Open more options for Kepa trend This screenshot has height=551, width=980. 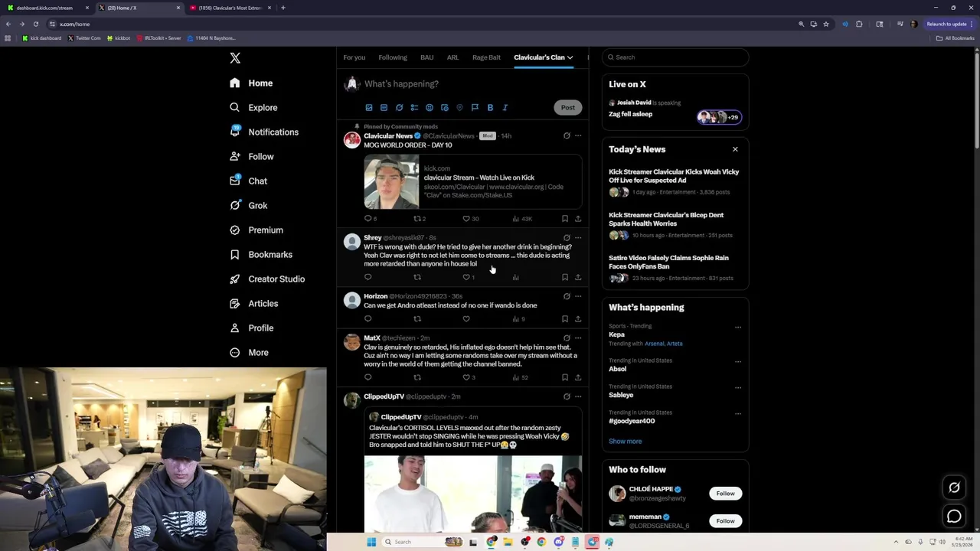click(x=738, y=328)
